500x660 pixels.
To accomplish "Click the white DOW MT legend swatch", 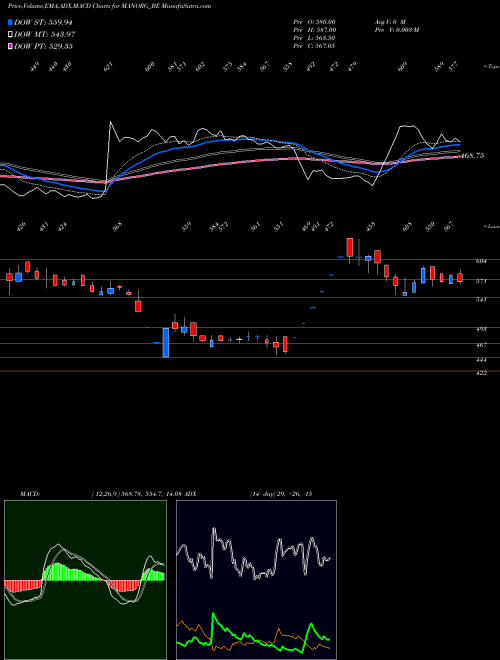I will [x=10, y=34].
